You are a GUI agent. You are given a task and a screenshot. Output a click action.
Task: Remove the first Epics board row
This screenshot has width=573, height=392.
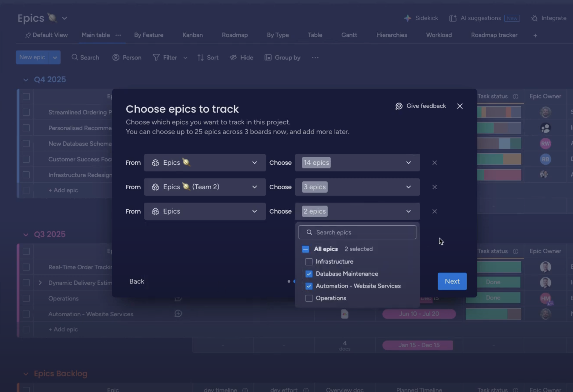pyautogui.click(x=434, y=163)
